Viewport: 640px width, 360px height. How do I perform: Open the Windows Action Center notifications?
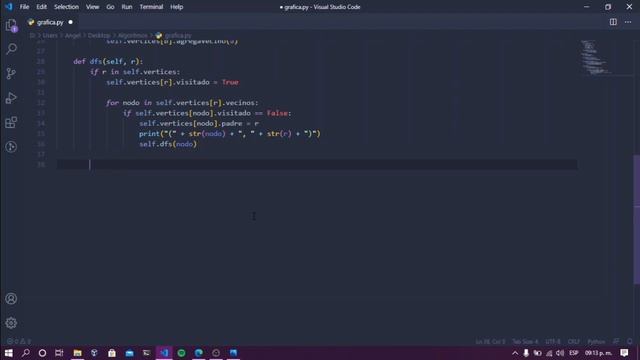pos(624,353)
